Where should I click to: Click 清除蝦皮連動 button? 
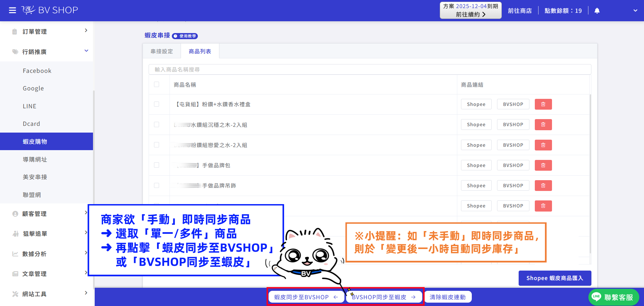[x=448, y=297]
